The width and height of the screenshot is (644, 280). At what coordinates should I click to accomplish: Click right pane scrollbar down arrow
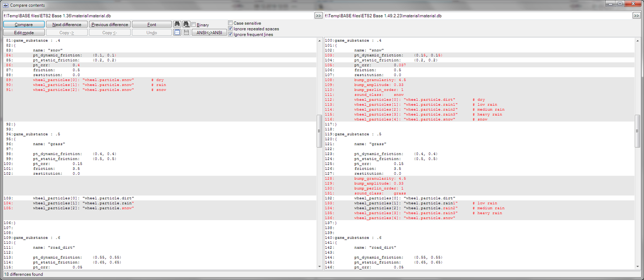(x=638, y=266)
